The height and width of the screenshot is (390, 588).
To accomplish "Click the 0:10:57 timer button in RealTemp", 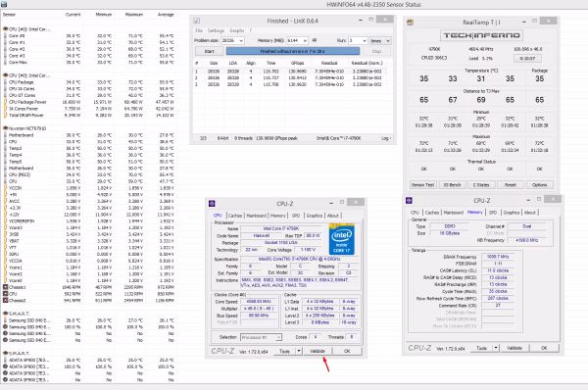I will click(527, 58).
